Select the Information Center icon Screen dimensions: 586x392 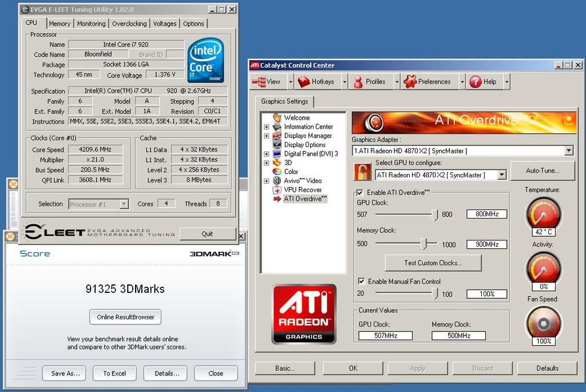coord(277,126)
